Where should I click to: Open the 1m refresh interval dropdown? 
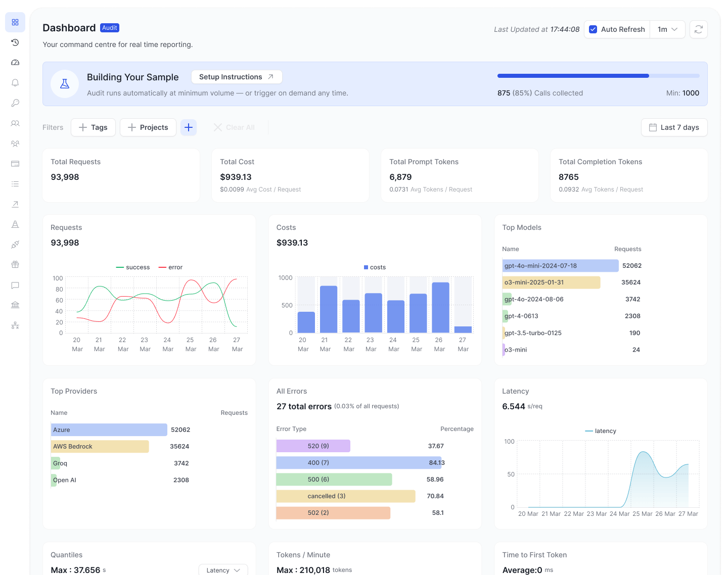667,29
